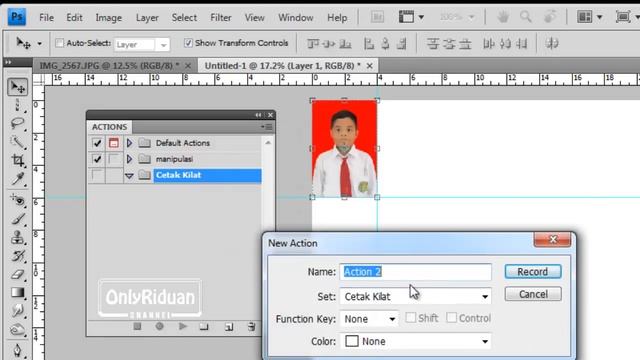Select the History Brush tool
The height and width of the screenshot is (360, 640).
tap(18, 256)
